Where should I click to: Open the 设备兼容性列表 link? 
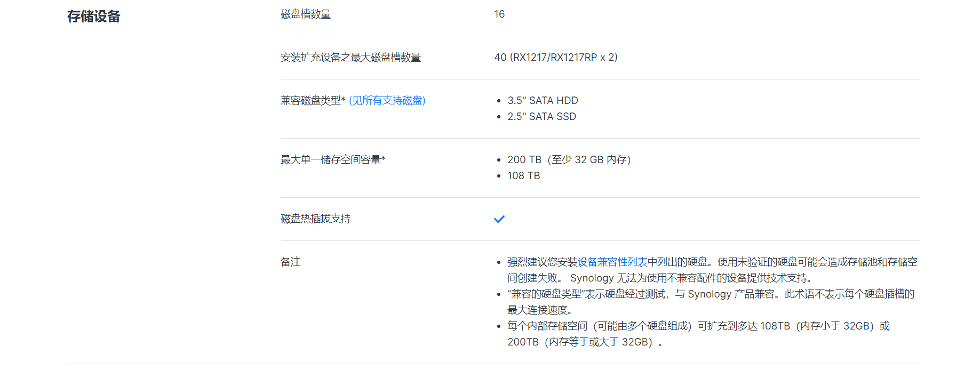coord(612,262)
